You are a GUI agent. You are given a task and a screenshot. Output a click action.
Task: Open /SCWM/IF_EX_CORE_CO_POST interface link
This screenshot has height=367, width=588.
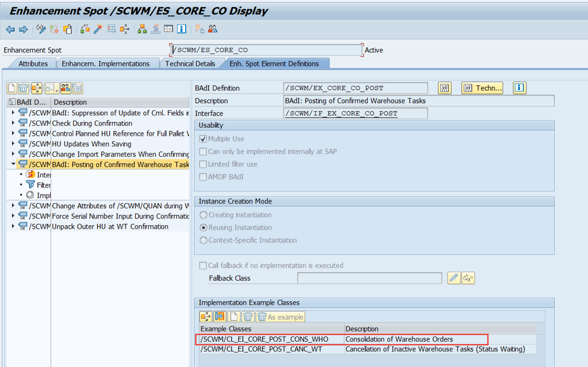click(x=341, y=113)
